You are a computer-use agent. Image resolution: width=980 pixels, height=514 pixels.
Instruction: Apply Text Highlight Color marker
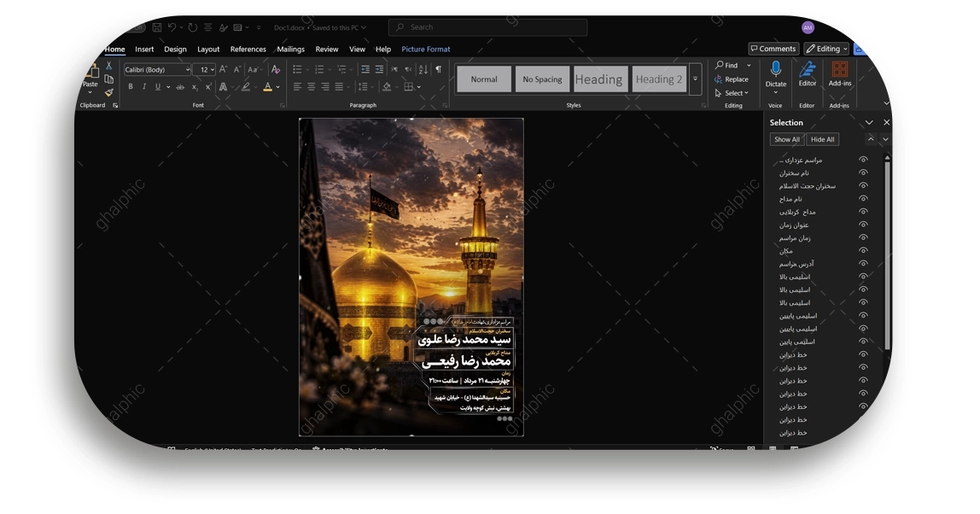246,87
